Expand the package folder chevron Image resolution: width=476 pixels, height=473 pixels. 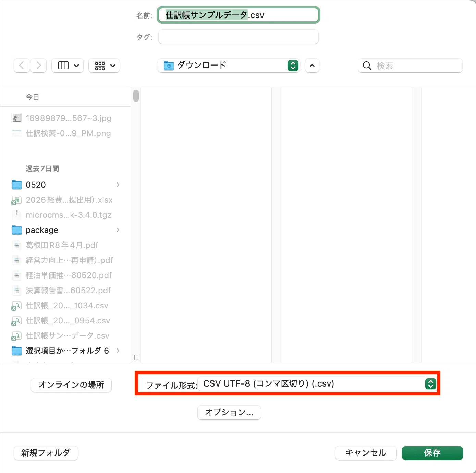click(118, 230)
